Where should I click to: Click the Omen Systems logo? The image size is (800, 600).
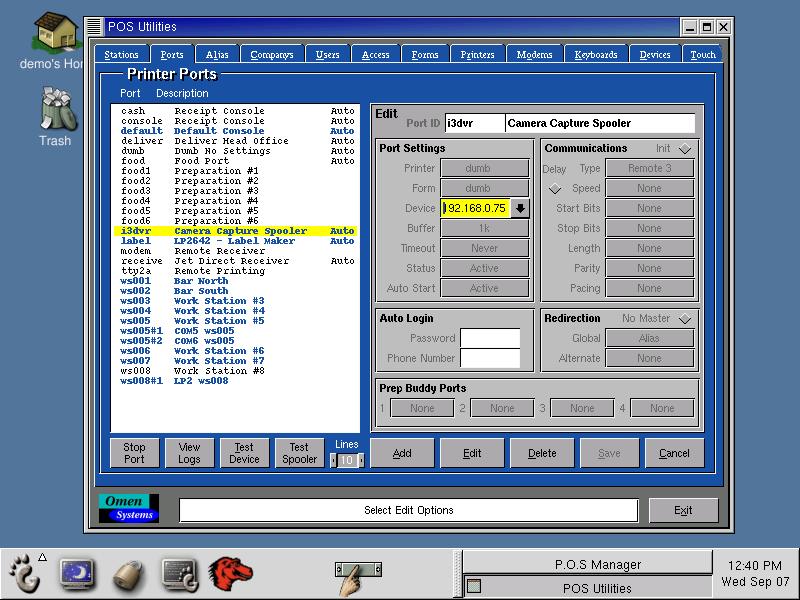pos(129,508)
